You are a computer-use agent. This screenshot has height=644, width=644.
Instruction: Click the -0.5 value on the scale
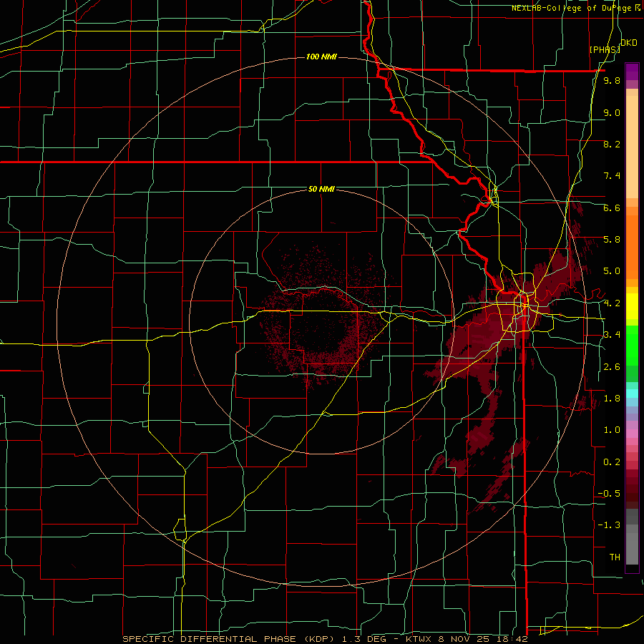point(609,494)
